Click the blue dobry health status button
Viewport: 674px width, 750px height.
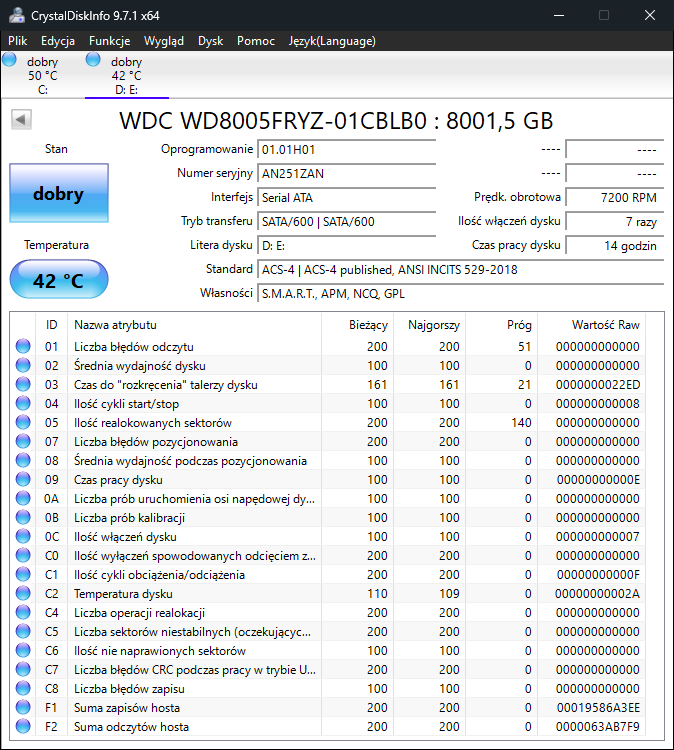point(59,193)
